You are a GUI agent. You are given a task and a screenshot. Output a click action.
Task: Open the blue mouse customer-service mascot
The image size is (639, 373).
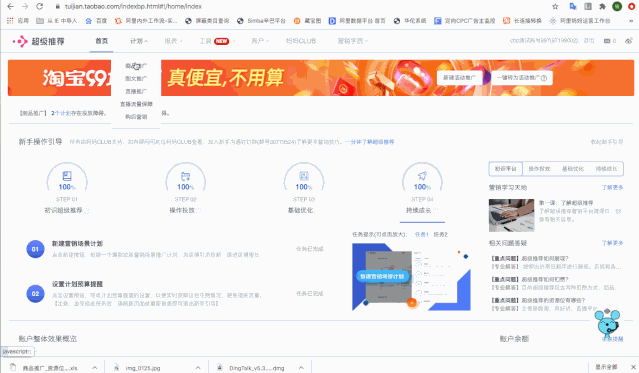pos(607,322)
